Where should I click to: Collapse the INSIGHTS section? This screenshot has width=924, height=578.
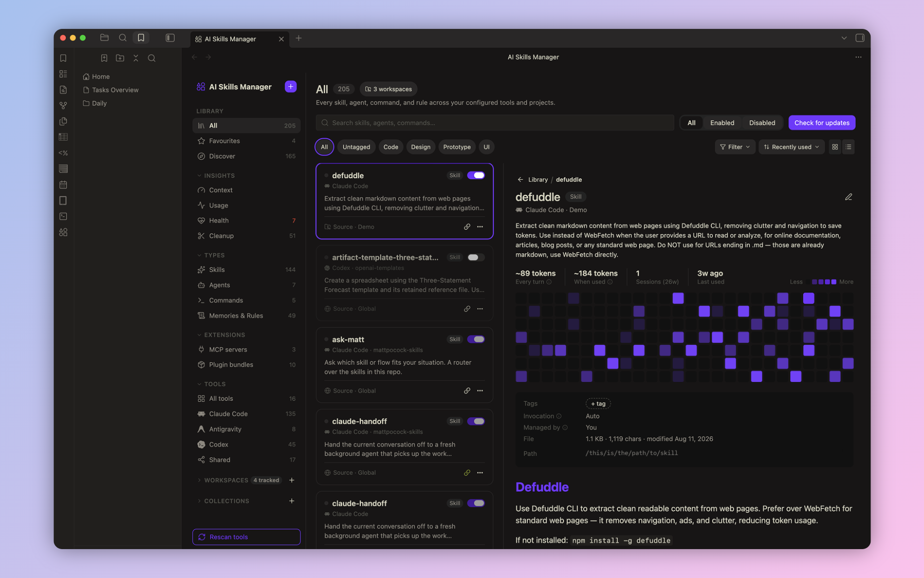click(216, 176)
